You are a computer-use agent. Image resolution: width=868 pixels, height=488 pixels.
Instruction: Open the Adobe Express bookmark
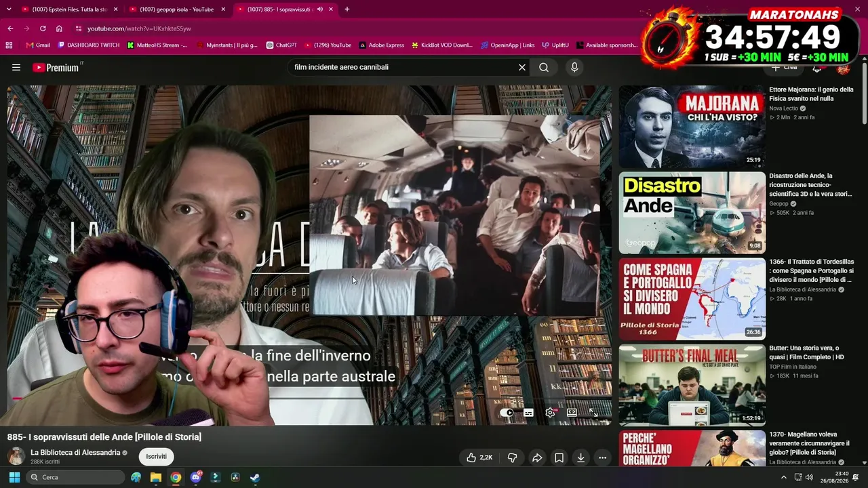(382, 45)
